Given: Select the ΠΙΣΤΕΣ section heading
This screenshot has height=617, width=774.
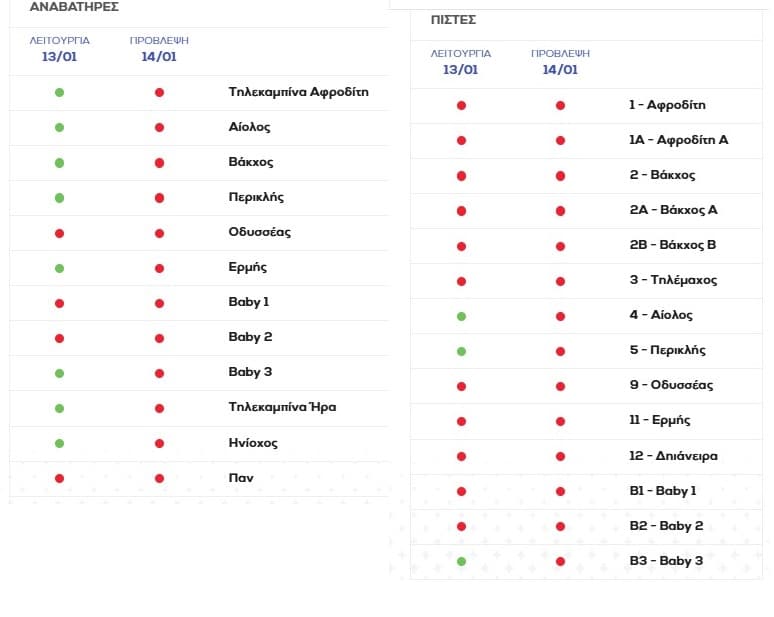Looking at the screenshot, I should tap(453, 20).
